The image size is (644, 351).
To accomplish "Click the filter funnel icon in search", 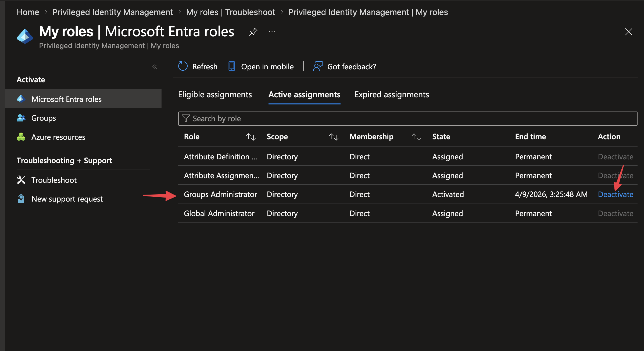I will pyautogui.click(x=186, y=118).
